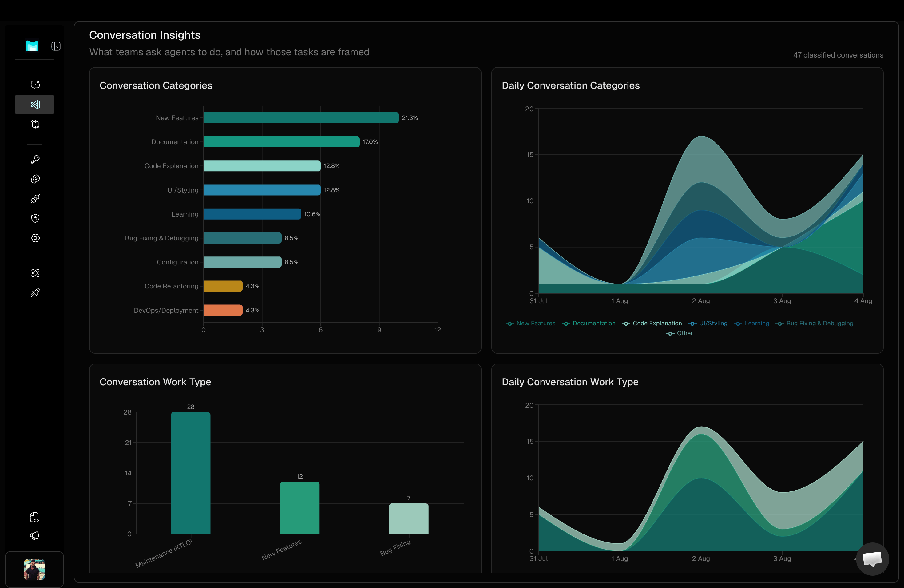This screenshot has width=904, height=588.
Task: Toggle Other series in legend
Action: click(x=679, y=333)
